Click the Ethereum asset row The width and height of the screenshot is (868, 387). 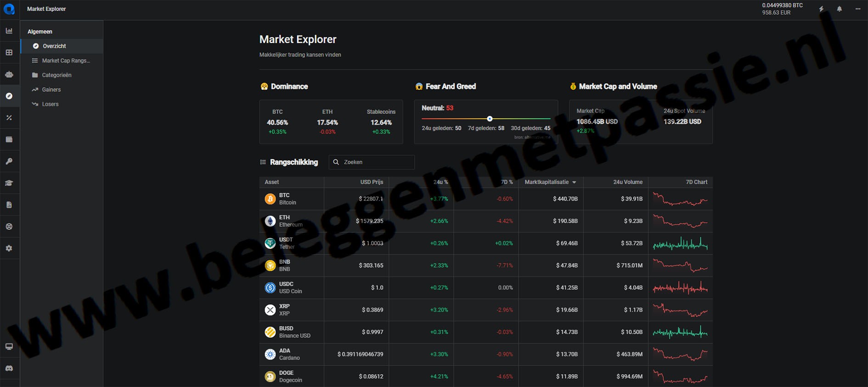290,221
